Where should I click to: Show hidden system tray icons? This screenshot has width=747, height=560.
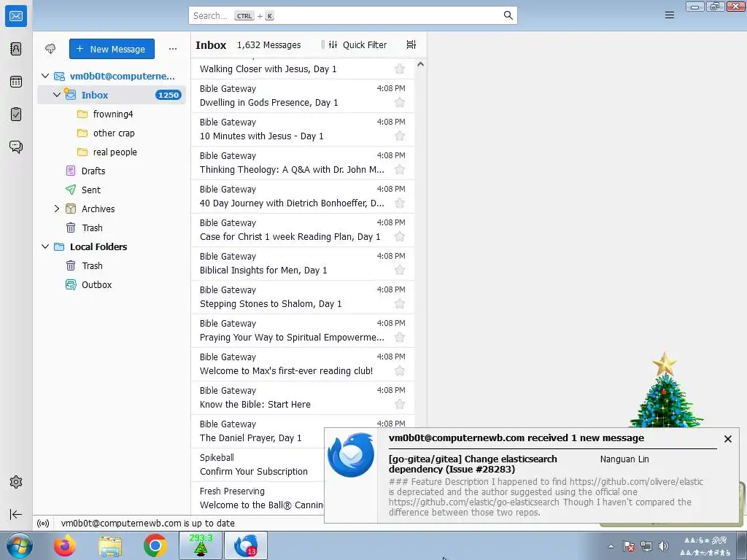coord(611,546)
